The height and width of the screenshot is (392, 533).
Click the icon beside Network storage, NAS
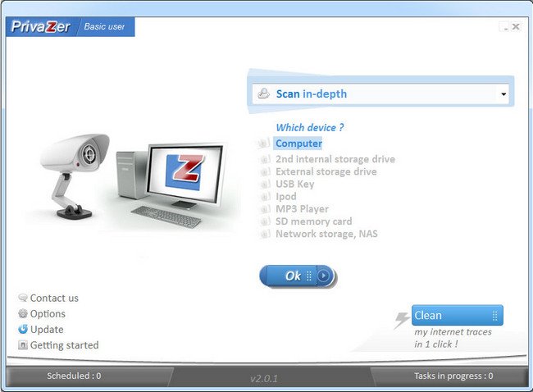tap(265, 234)
